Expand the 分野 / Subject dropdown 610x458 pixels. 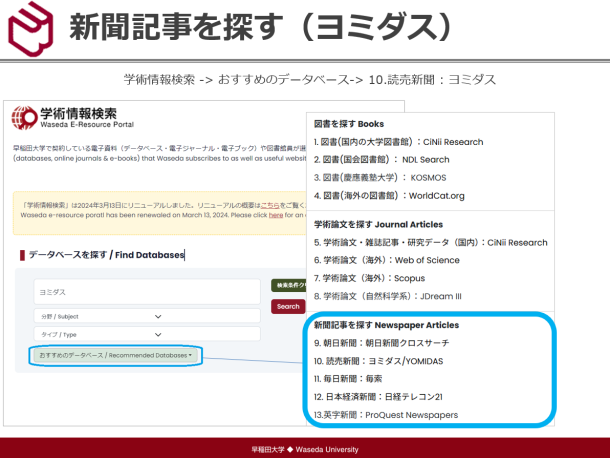(x=98, y=317)
